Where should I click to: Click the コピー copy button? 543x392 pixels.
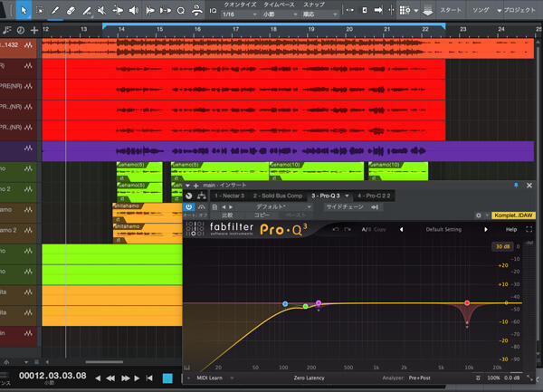(x=262, y=215)
